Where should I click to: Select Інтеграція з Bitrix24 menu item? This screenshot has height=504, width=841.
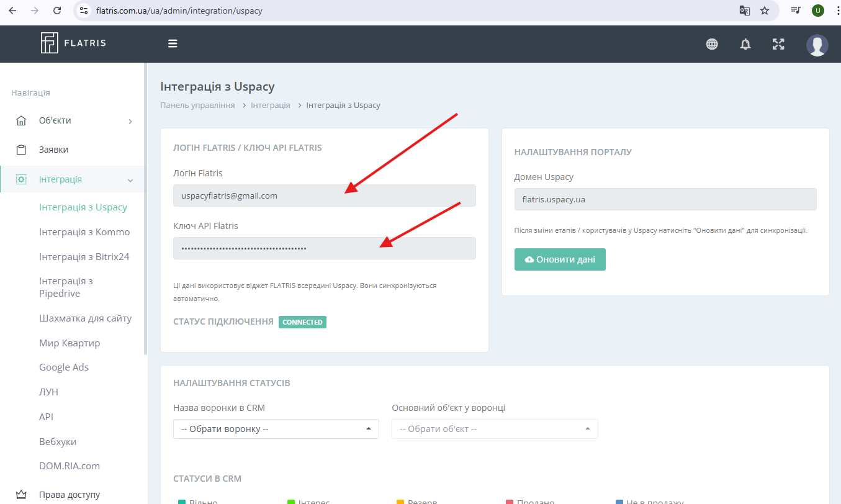pyautogui.click(x=84, y=256)
